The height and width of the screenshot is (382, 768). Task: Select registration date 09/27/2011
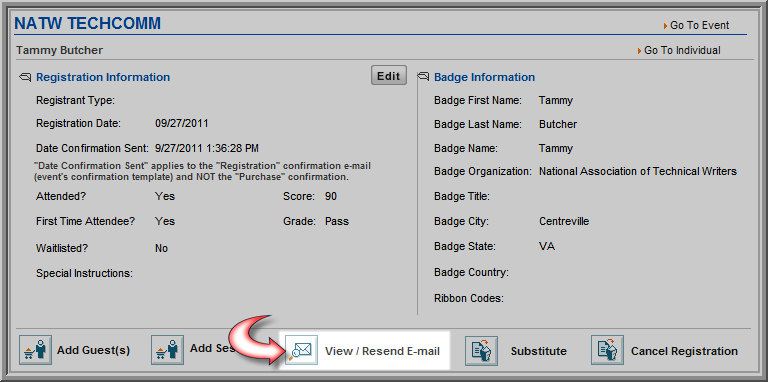tap(182, 123)
